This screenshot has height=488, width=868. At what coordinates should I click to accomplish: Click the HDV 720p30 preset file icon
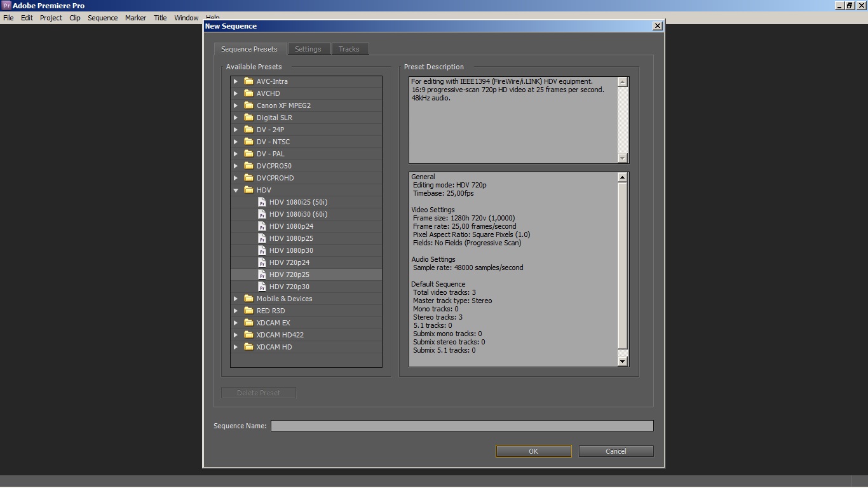262,287
